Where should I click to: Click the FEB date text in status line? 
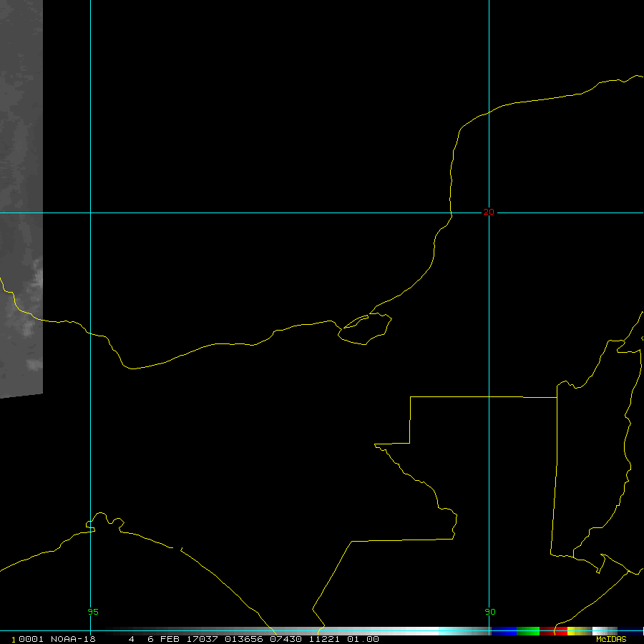tap(170, 639)
